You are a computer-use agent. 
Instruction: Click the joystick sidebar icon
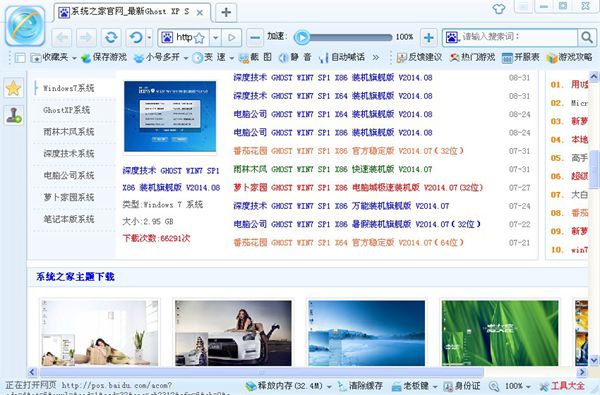tap(13, 115)
